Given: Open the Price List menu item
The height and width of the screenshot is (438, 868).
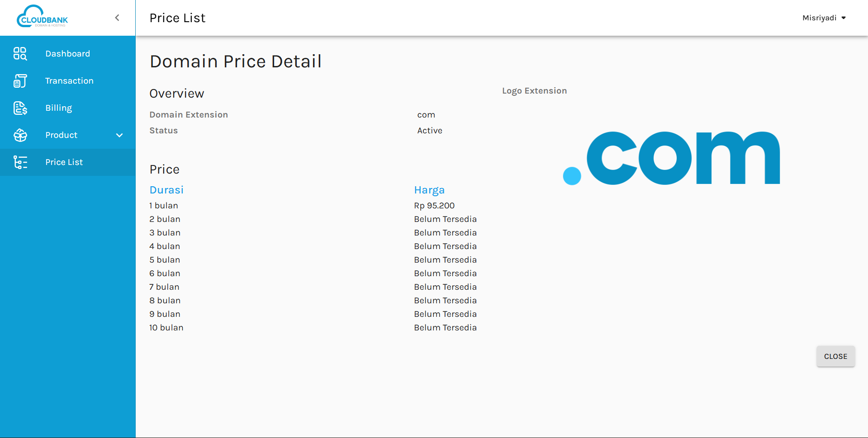Looking at the screenshot, I should pyautogui.click(x=64, y=162).
